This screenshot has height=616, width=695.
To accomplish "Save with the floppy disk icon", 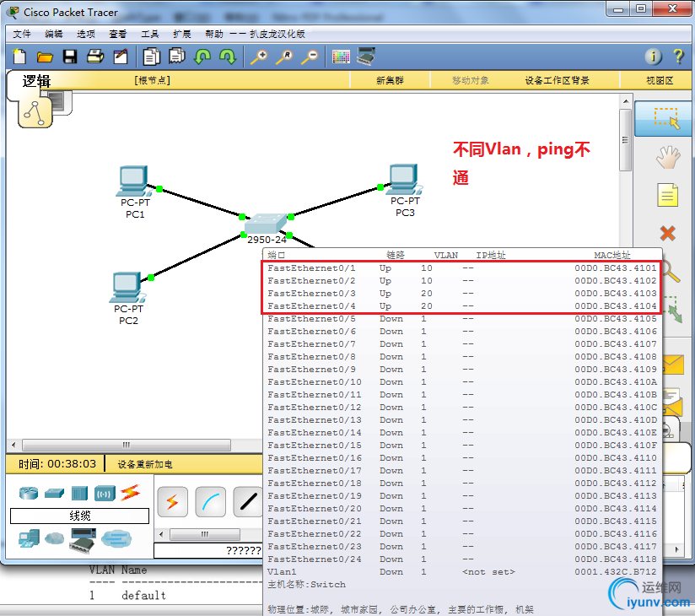I will click(x=70, y=57).
